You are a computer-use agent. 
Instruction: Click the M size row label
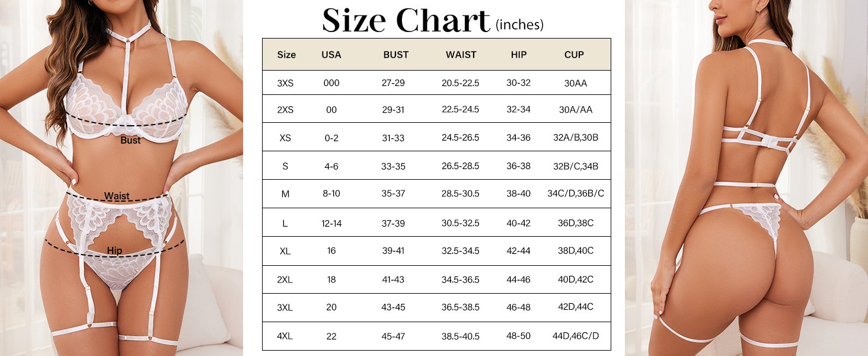point(285,194)
